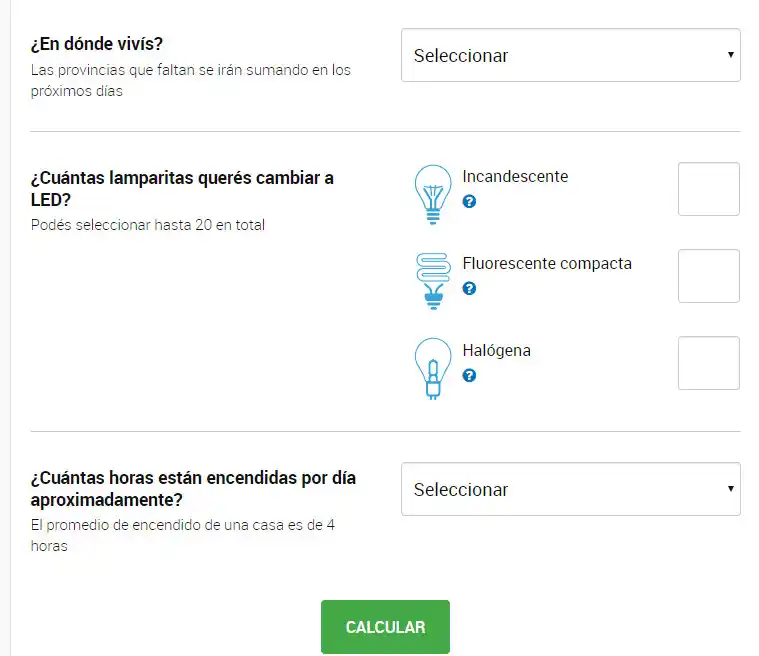Open help tooltip for Halógena
The image size is (759, 656).
point(469,376)
